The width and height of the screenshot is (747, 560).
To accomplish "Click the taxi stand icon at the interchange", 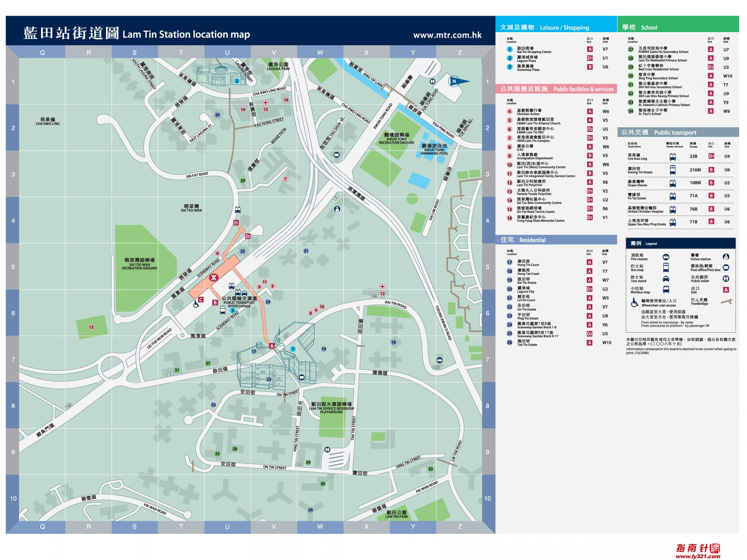I will pyautogui.click(x=244, y=293).
